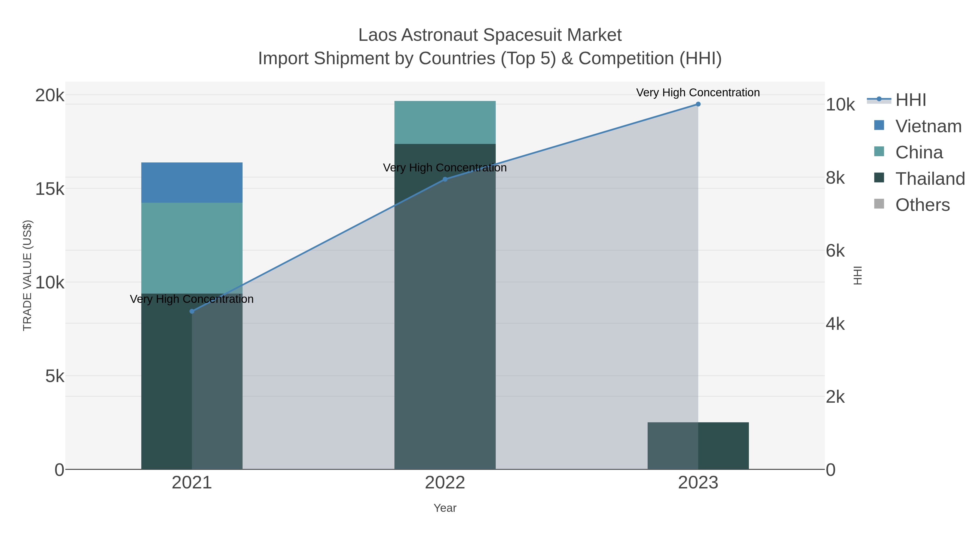Toggle the Thailand legend entry

[919, 178]
